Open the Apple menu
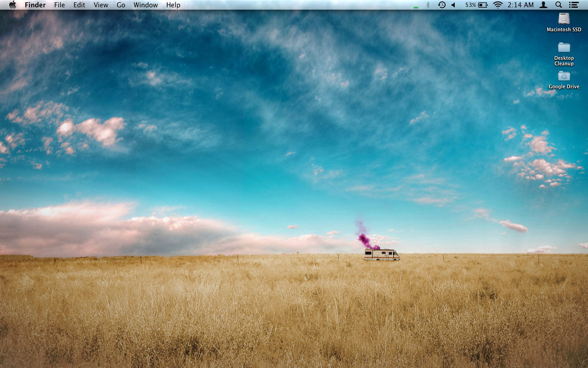Viewport: 588px width, 368px height. click(x=12, y=5)
